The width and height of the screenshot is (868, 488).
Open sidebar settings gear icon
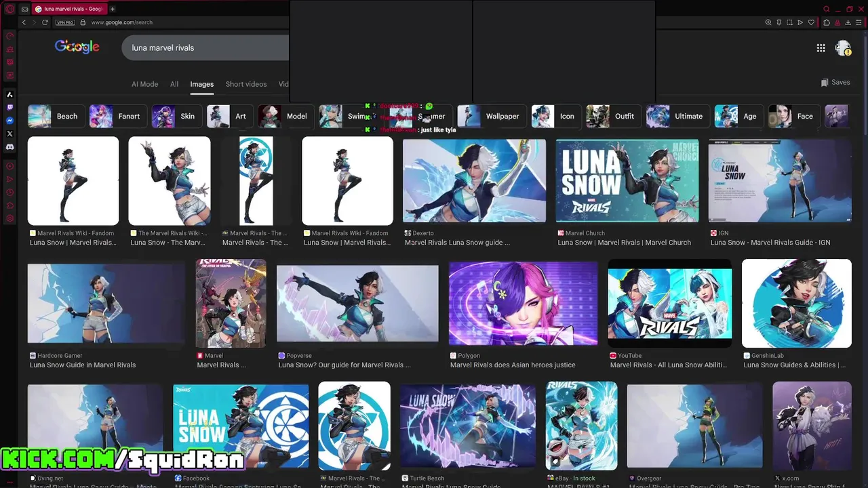(x=9, y=218)
